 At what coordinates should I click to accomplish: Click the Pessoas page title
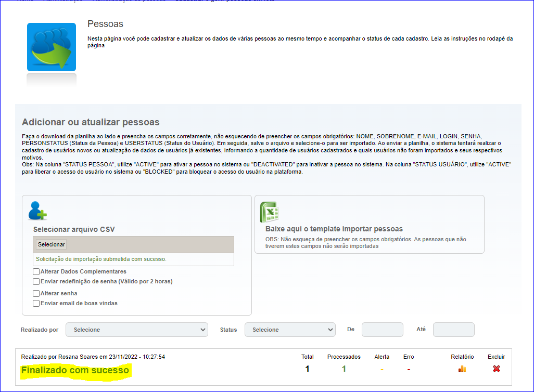click(105, 24)
